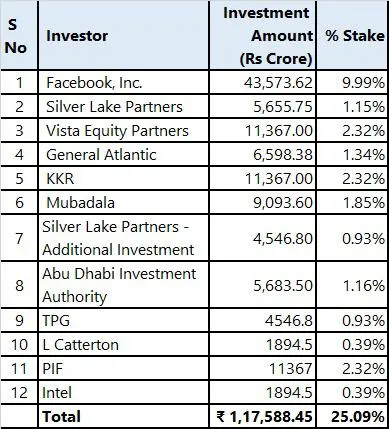Click the PIF investor cell

coord(124,368)
